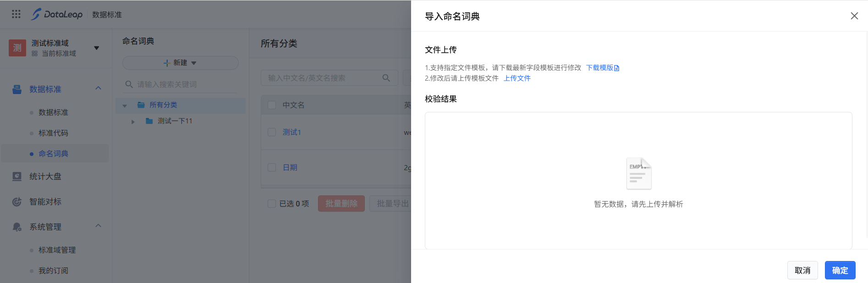The image size is (868, 283).
Task: Open the app grid launcher icon
Action: [16, 14]
